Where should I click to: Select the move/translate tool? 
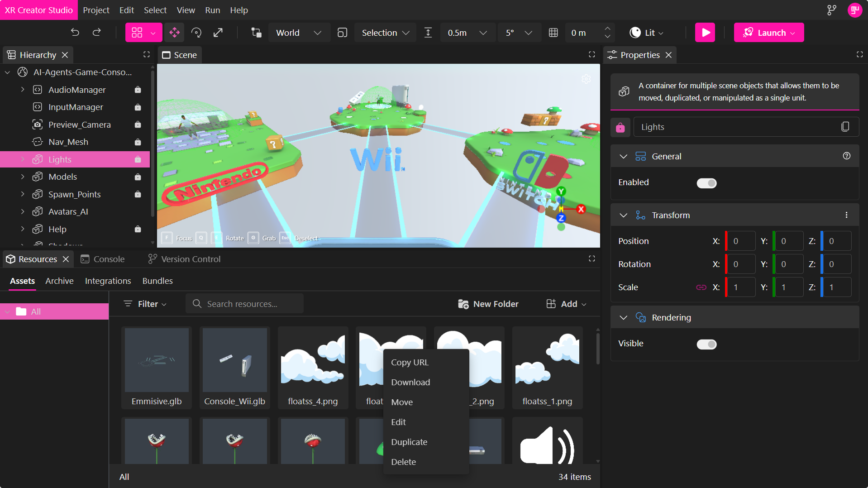174,33
